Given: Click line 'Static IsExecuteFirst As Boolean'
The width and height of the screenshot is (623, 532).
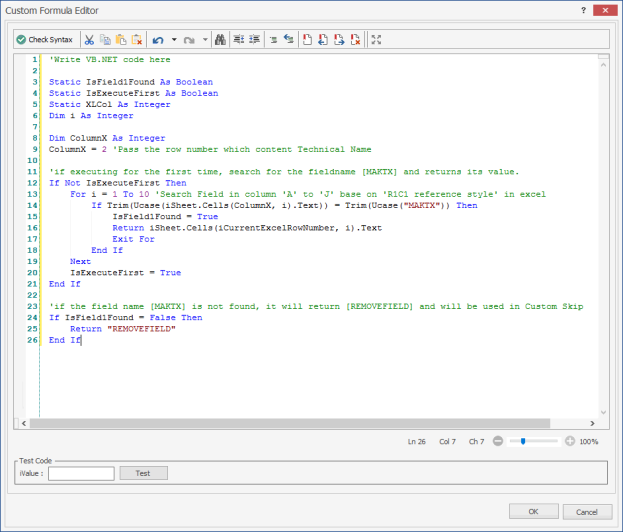Looking at the screenshot, I should (x=134, y=93).
